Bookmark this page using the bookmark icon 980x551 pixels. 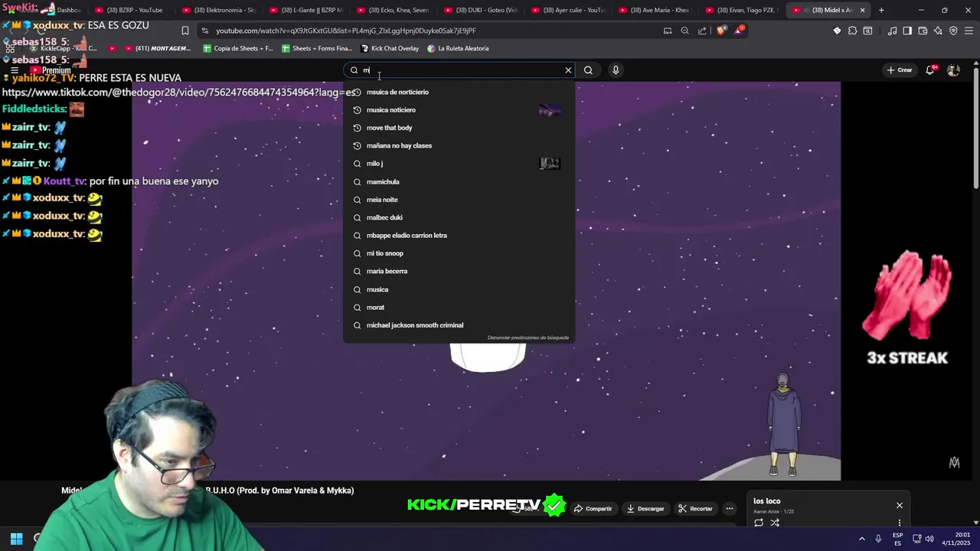click(x=185, y=31)
